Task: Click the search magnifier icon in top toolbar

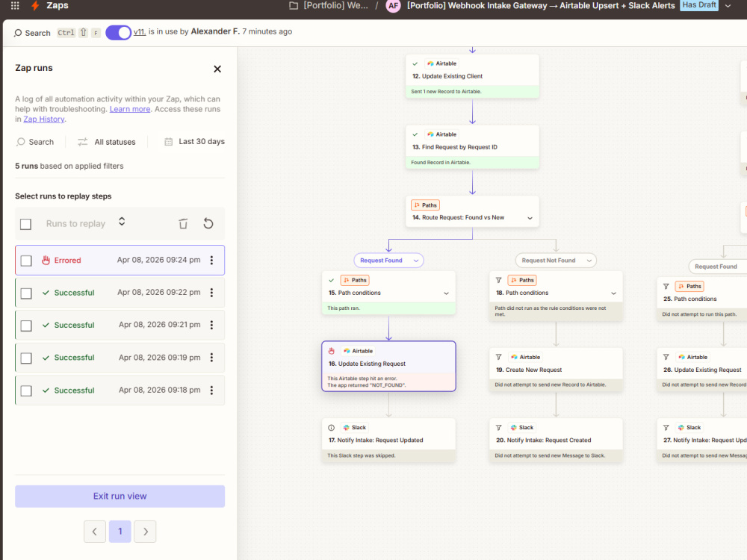Action: pos(18,33)
